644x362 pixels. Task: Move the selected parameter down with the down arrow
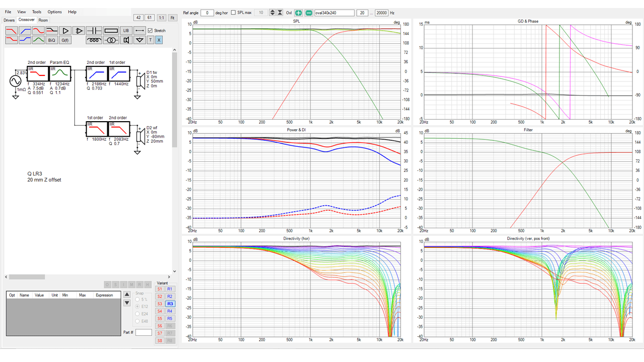point(127,303)
